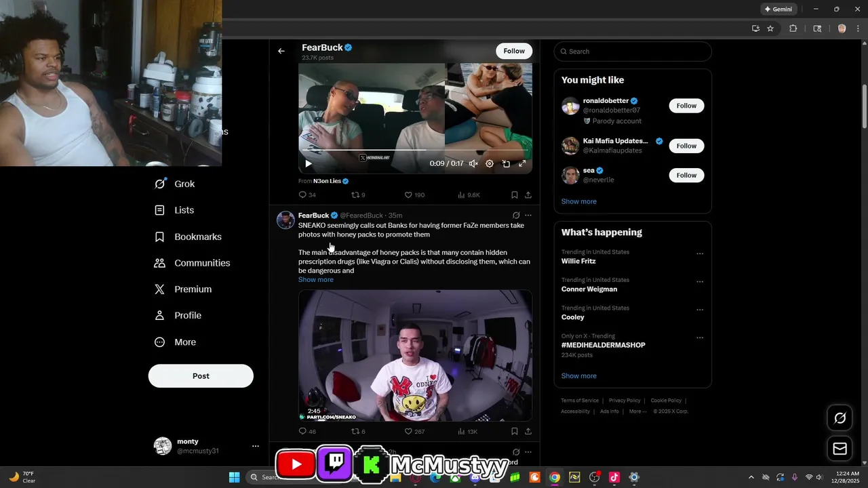Compose with the Post button

click(201, 376)
